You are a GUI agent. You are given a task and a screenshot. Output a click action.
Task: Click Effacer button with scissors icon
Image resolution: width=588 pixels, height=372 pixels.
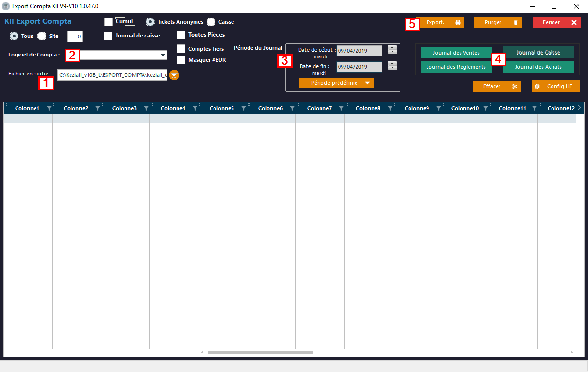(x=497, y=86)
